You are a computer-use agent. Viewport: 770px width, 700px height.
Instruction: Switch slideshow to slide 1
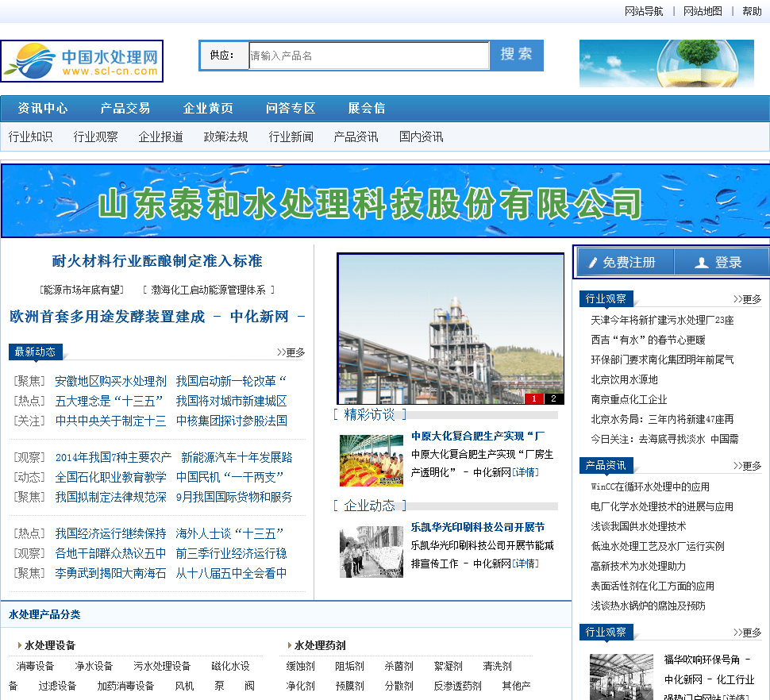click(534, 398)
